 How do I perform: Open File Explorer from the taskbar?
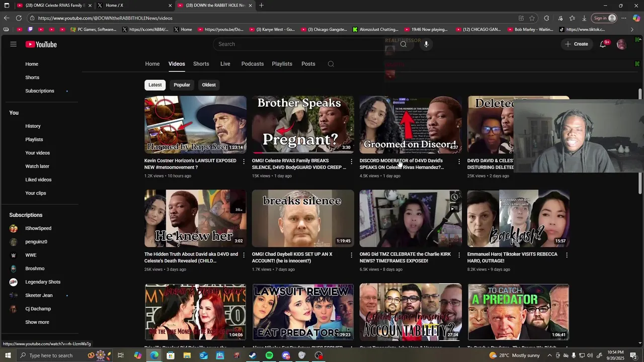coord(187,355)
